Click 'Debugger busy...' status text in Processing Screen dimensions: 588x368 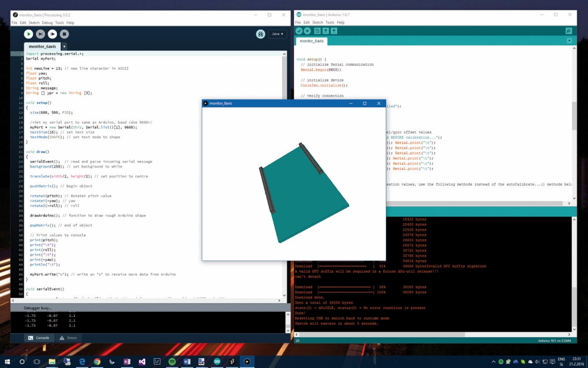point(38,308)
